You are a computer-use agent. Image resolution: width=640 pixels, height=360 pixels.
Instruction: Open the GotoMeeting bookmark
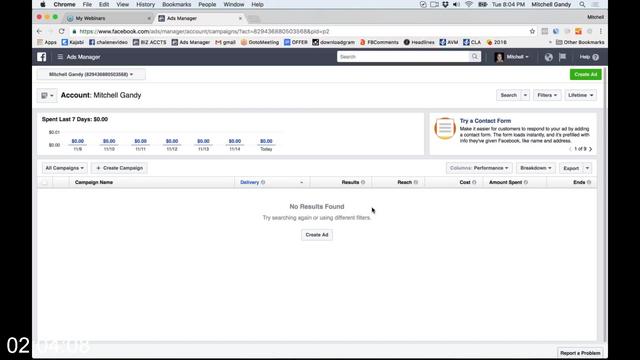pyautogui.click(x=260, y=42)
